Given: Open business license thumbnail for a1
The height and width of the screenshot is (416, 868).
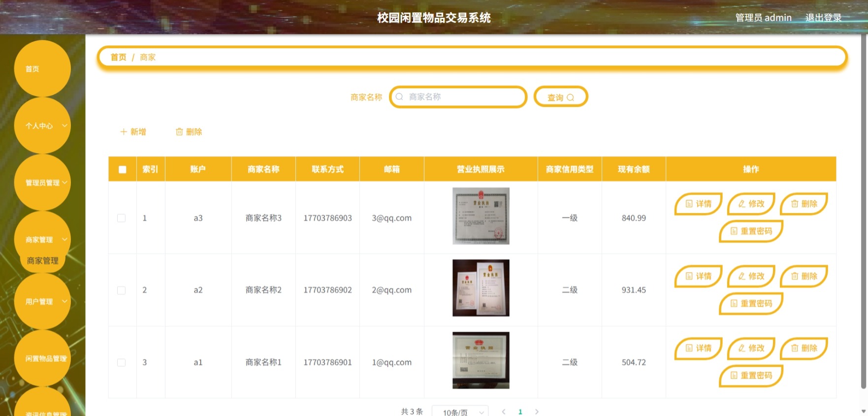Looking at the screenshot, I should [x=481, y=360].
